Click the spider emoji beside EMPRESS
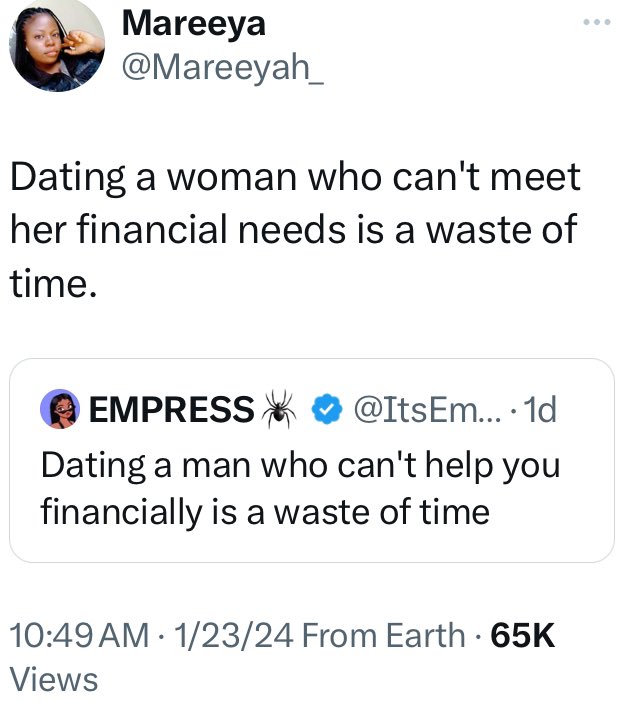 [277, 409]
